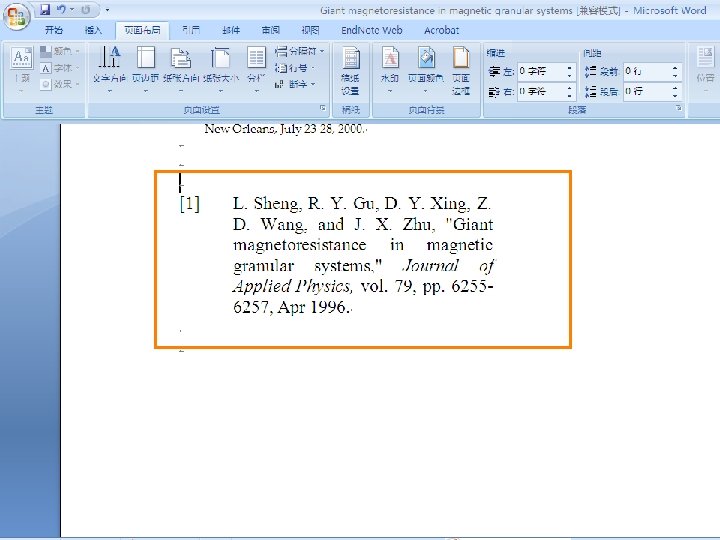Increase spacing before with up spinner
Image resolution: width=720 pixels, height=540 pixels.
tap(675, 67)
